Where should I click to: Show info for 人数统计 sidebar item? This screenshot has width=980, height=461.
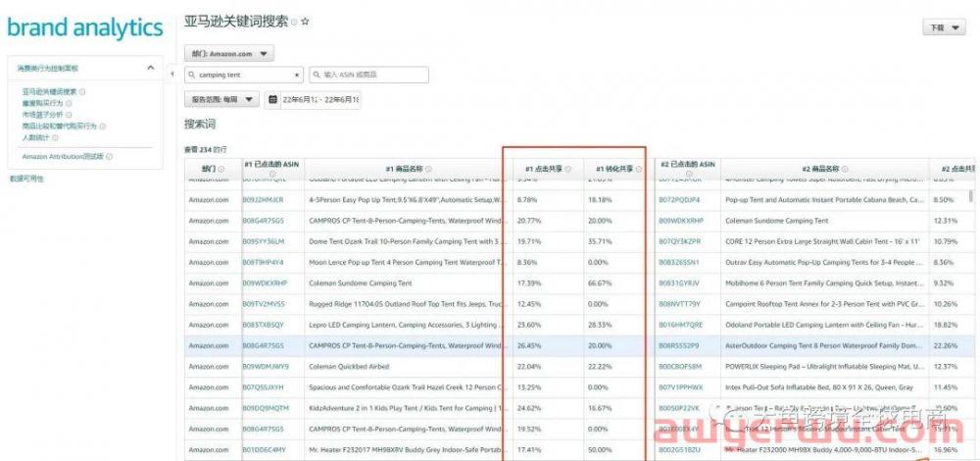[55, 137]
